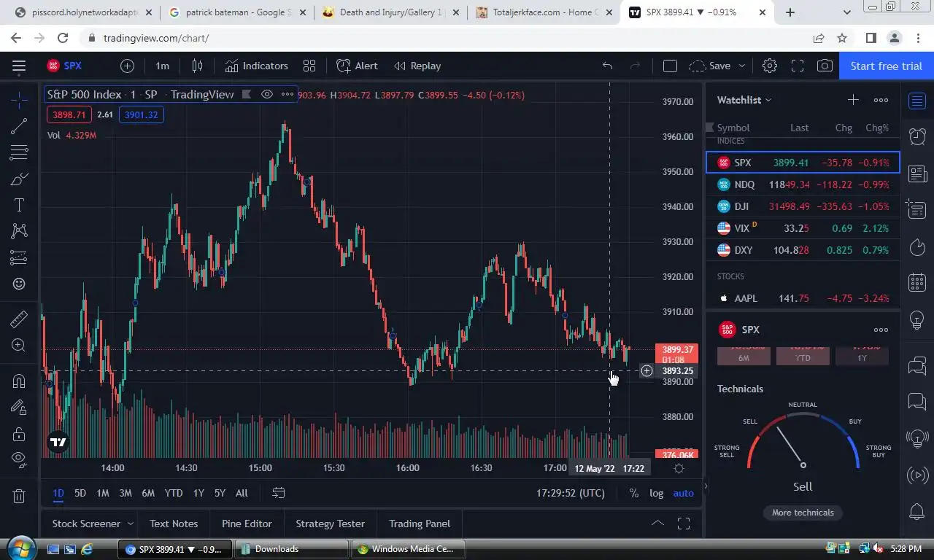Open the select layout rectangle button
This screenshot has height=560, width=934.
[670, 66]
